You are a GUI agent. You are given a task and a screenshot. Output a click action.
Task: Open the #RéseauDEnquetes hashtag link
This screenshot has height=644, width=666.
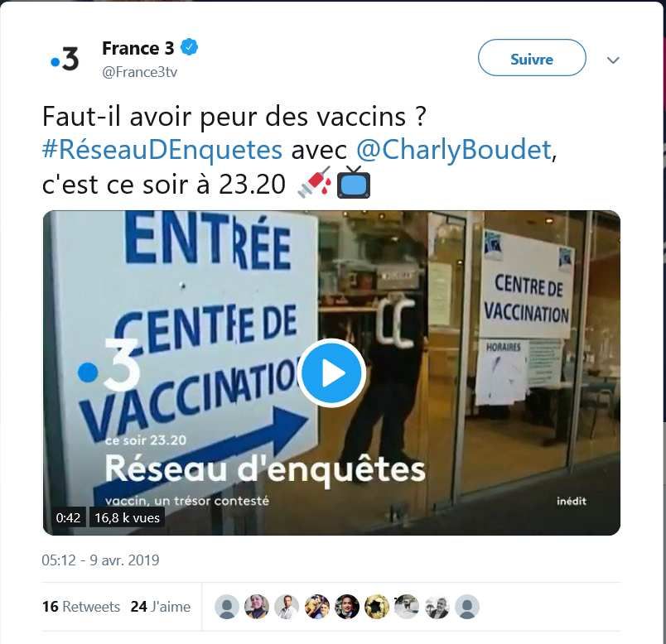point(162,150)
